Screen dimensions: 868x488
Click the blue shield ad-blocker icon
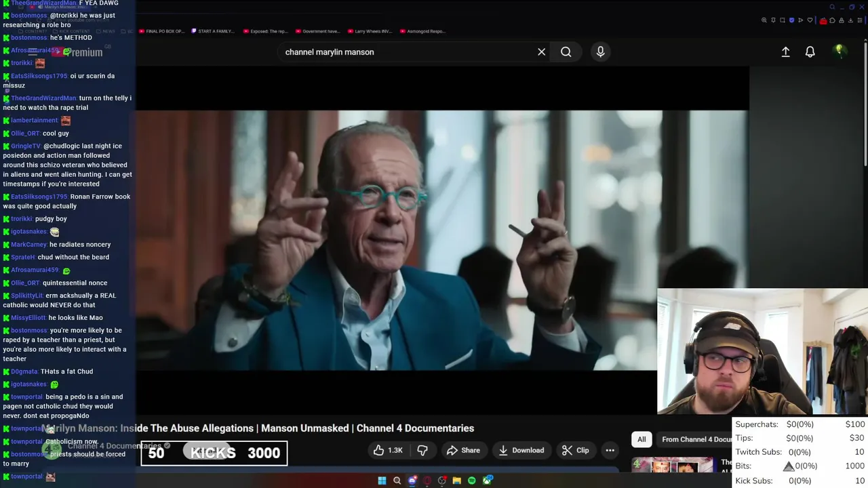tap(791, 20)
